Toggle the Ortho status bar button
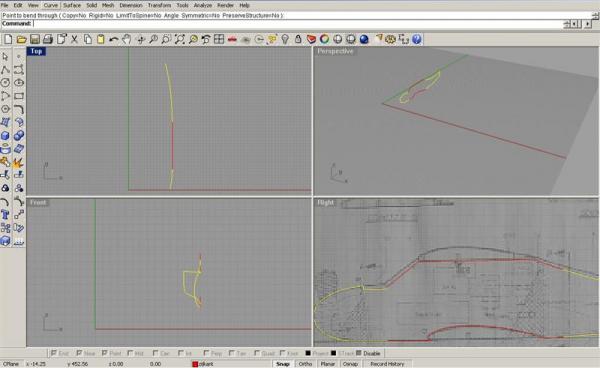Viewport: 600px width, 368px height. pyautogui.click(x=305, y=364)
